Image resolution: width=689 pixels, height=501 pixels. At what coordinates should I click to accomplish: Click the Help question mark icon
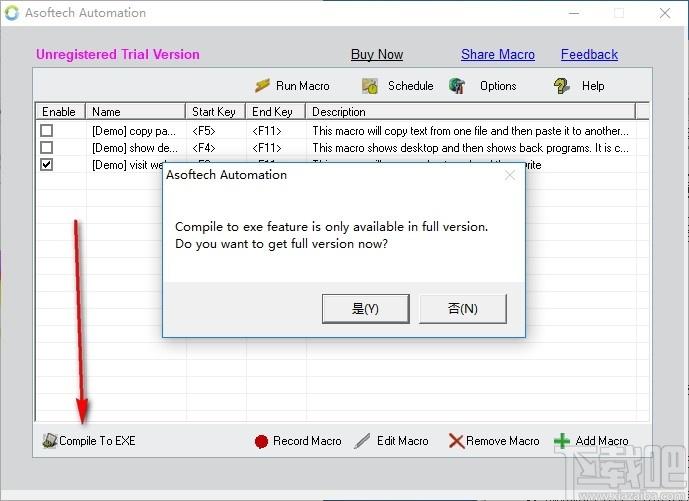562,86
